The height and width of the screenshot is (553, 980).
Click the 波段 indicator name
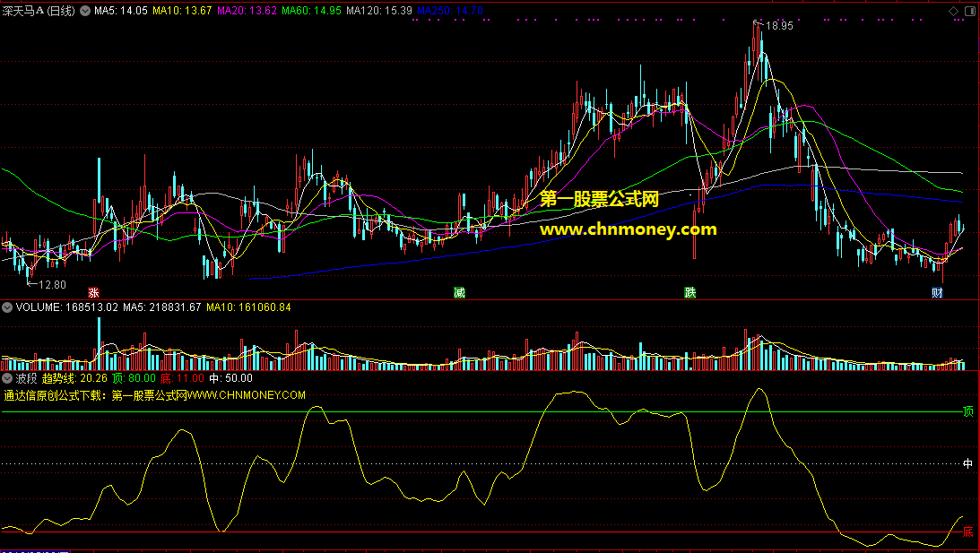point(26,378)
